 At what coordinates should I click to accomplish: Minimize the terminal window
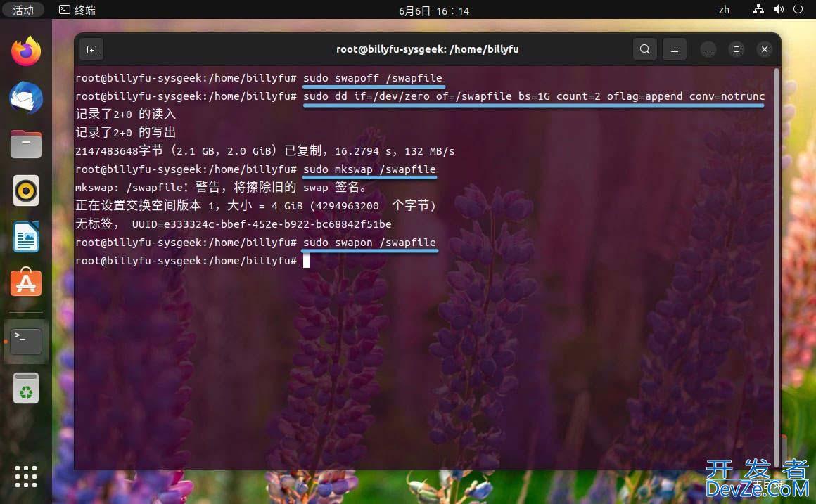tap(708, 49)
